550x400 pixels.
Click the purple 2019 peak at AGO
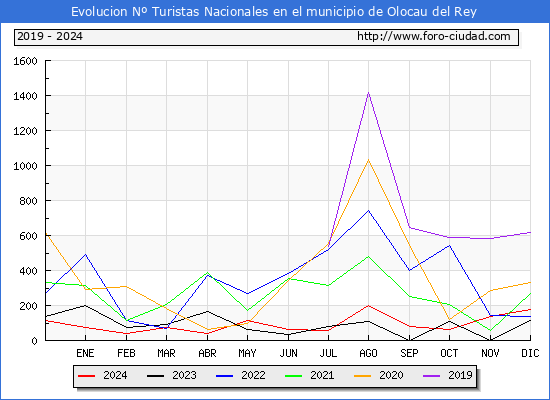[368, 93]
